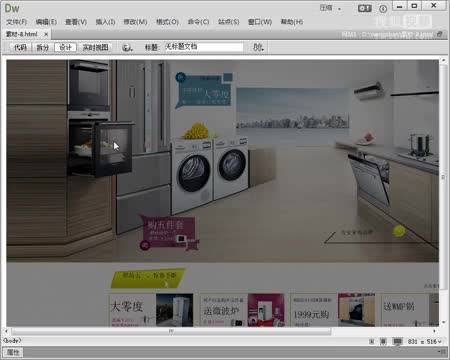
Task: Click the 标题 document title input field
Action: pyautogui.click(x=204, y=47)
